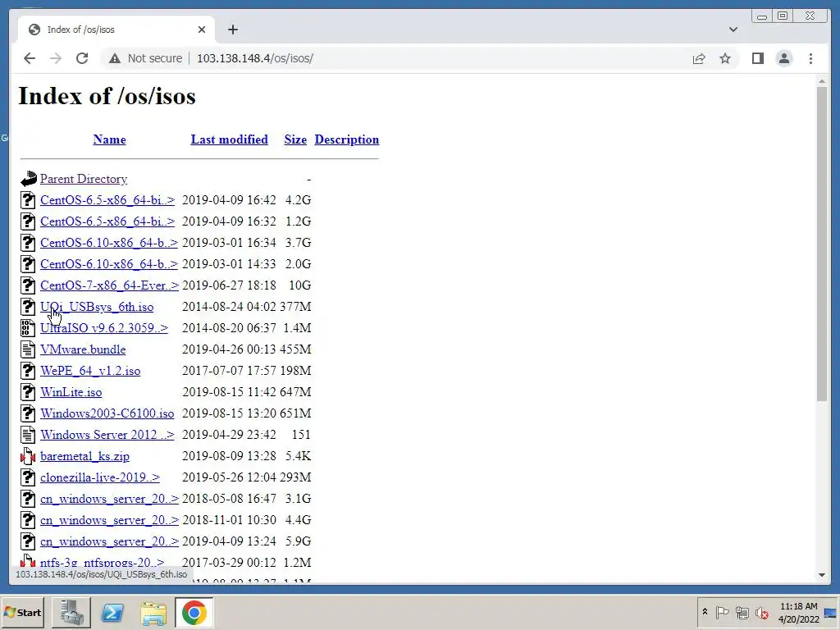Viewport: 840px width, 630px height.
Task: Click the Chrome taskbar icon
Action: point(194,612)
